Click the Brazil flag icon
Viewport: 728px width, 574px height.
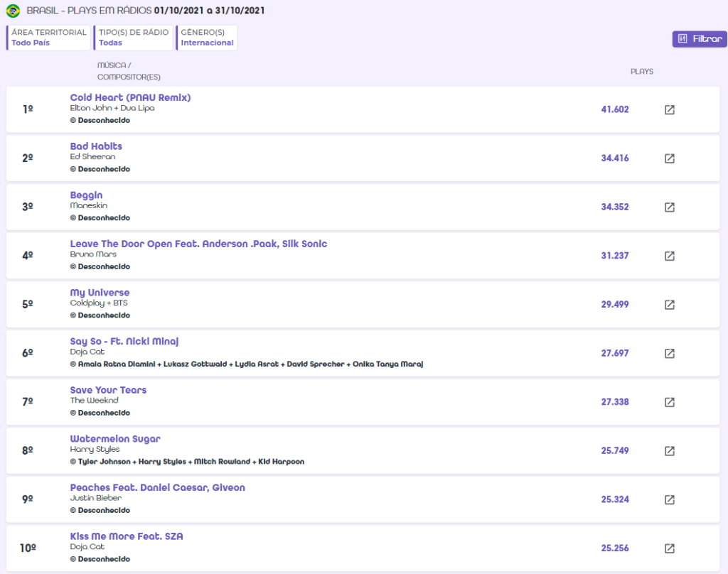click(x=13, y=11)
